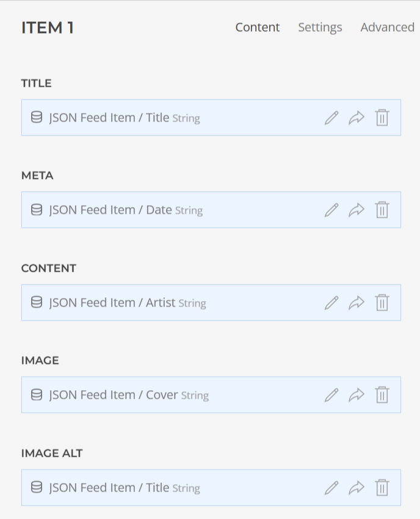Click share arrow on Meta row

pyautogui.click(x=357, y=210)
